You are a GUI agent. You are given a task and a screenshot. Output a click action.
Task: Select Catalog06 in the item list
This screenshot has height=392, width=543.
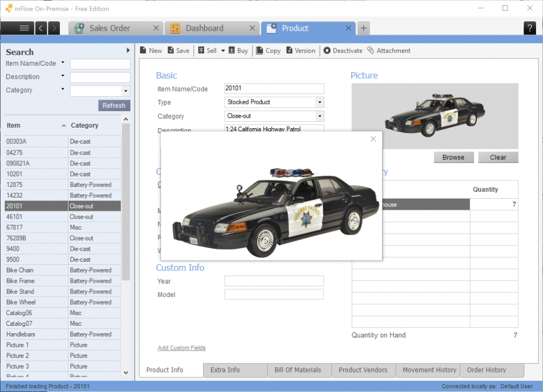point(63,313)
